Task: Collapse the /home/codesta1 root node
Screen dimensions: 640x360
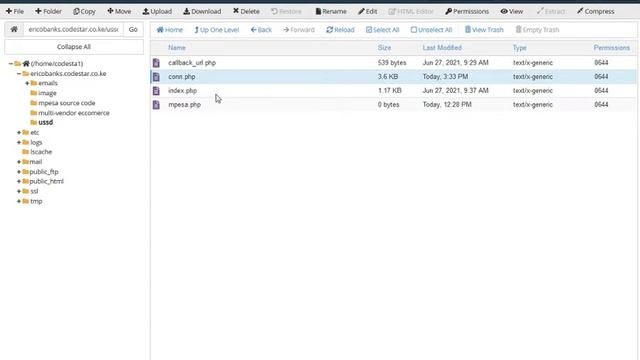Action: [x=11, y=64]
